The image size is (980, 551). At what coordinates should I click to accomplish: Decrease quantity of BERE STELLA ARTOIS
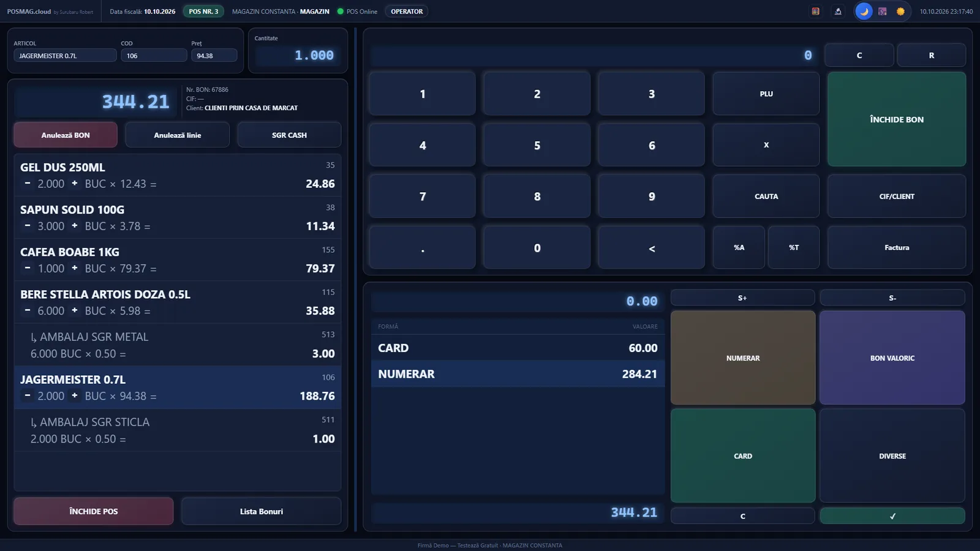pos(28,310)
